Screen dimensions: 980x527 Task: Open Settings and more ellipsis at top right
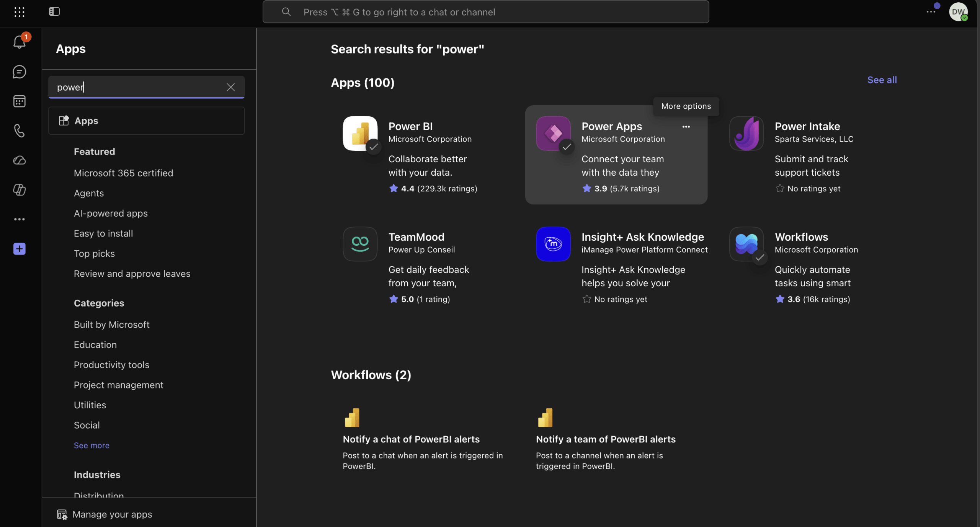click(931, 12)
